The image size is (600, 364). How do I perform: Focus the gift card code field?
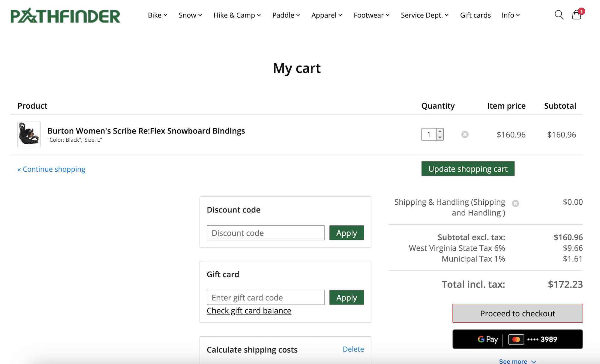pos(265,297)
